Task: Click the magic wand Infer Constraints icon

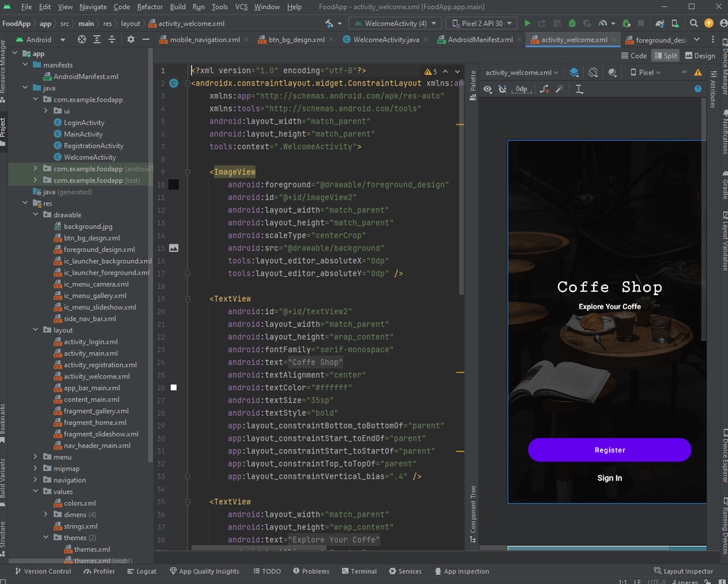Action: pyautogui.click(x=560, y=89)
